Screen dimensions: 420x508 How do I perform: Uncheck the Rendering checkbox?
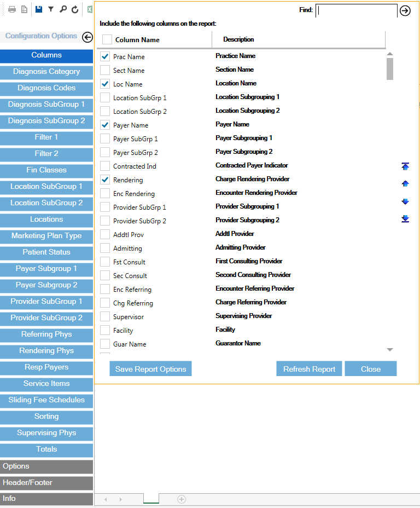click(x=105, y=180)
